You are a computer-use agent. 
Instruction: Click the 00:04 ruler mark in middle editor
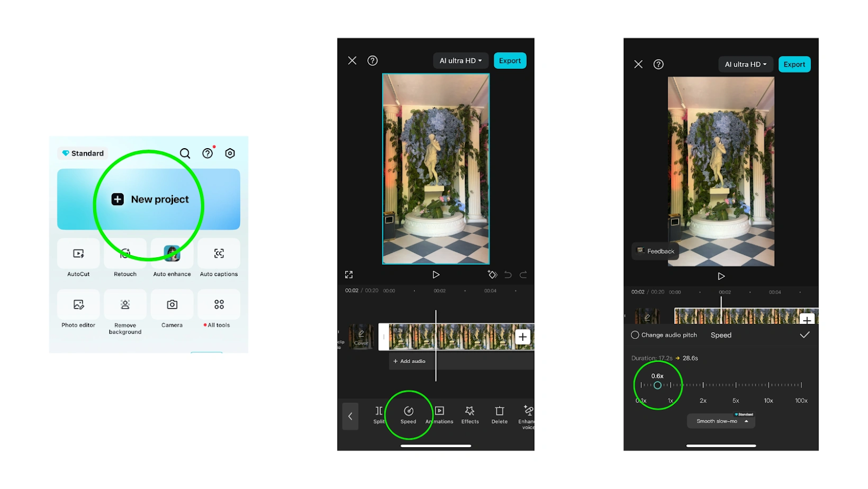[x=490, y=291]
